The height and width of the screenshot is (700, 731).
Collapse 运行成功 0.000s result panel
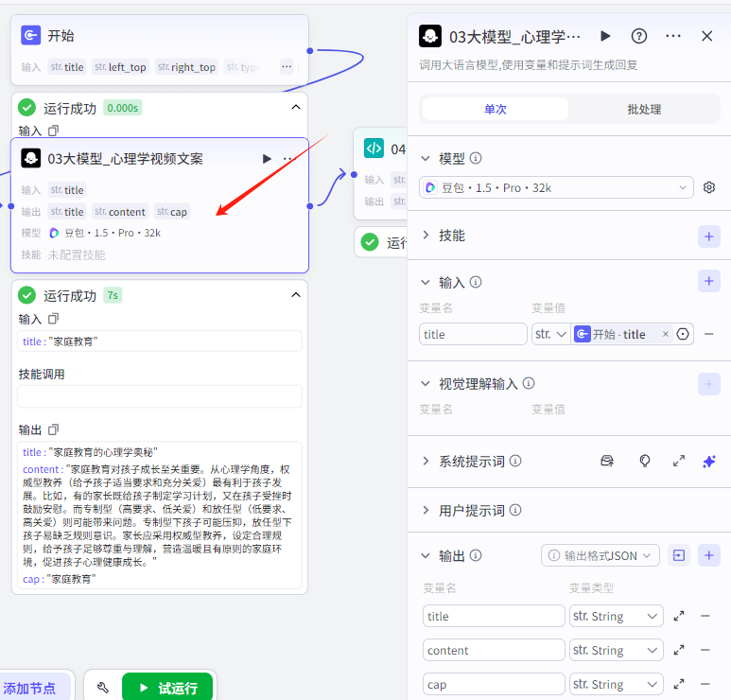[296, 107]
